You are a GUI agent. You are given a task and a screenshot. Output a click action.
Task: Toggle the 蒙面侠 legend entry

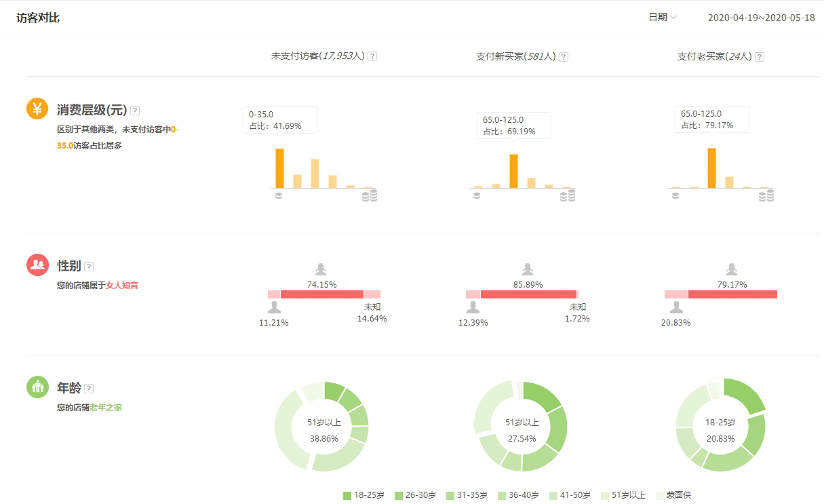(673, 495)
